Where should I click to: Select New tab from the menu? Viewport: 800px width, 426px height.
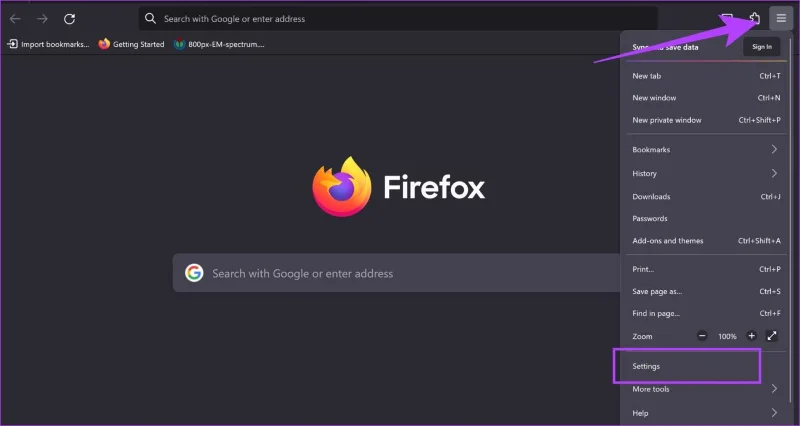point(706,76)
